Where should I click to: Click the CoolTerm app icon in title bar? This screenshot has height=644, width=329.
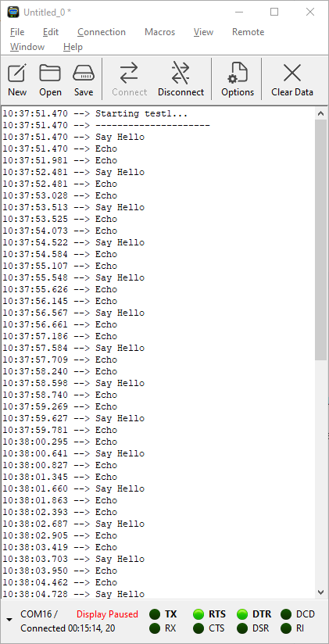(13, 12)
